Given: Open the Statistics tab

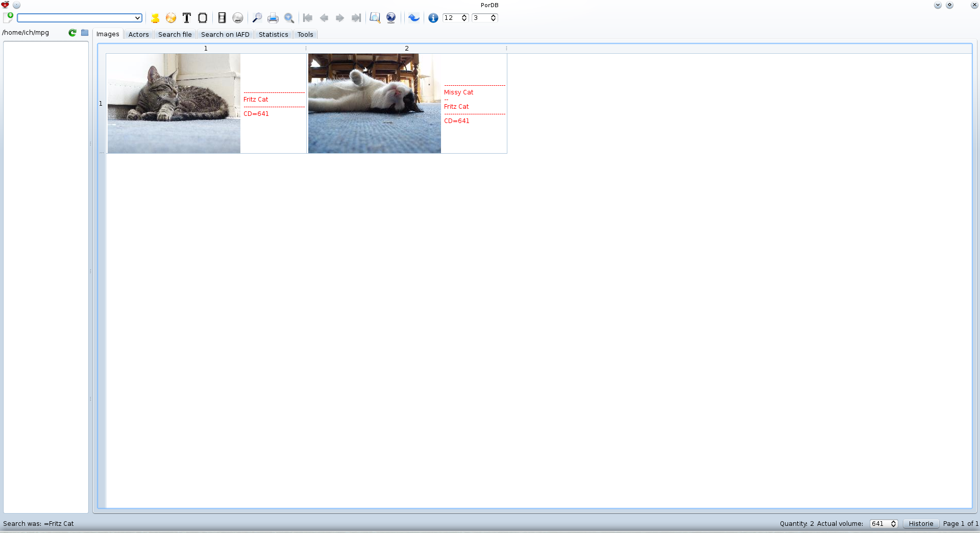Looking at the screenshot, I should coord(273,35).
